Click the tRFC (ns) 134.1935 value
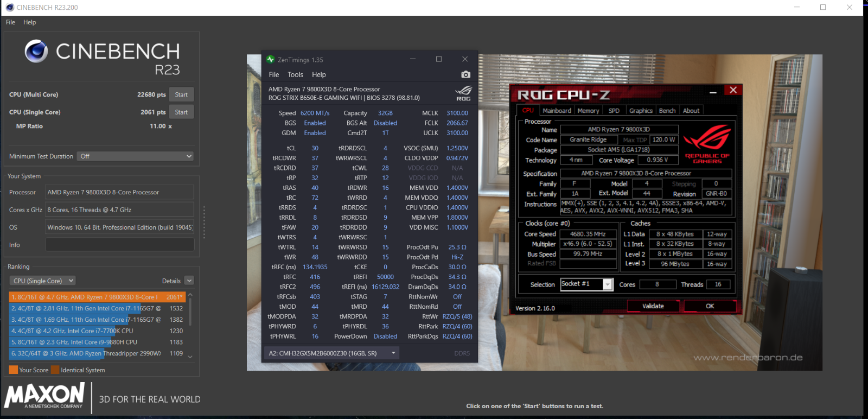The height and width of the screenshot is (419, 868). (x=315, y=267)
